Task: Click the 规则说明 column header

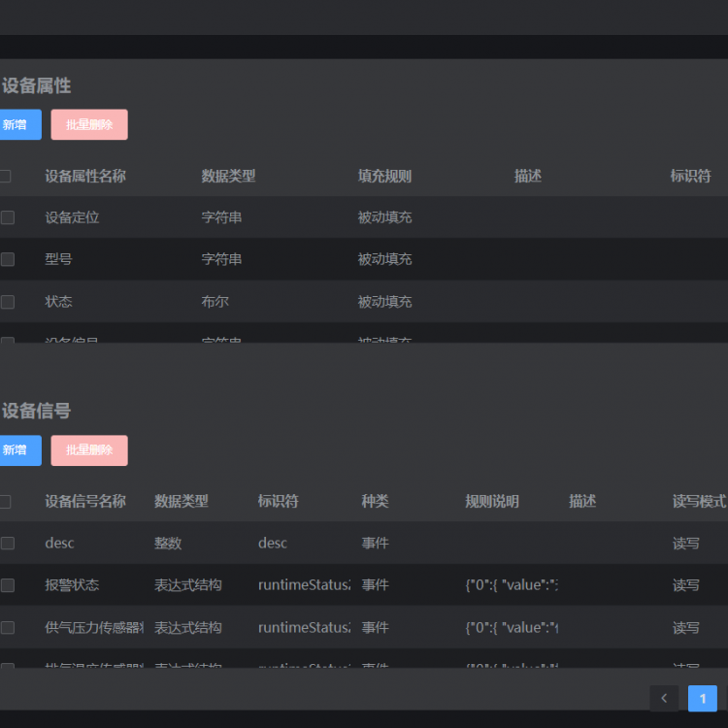Action: click(x=492, y=502)
